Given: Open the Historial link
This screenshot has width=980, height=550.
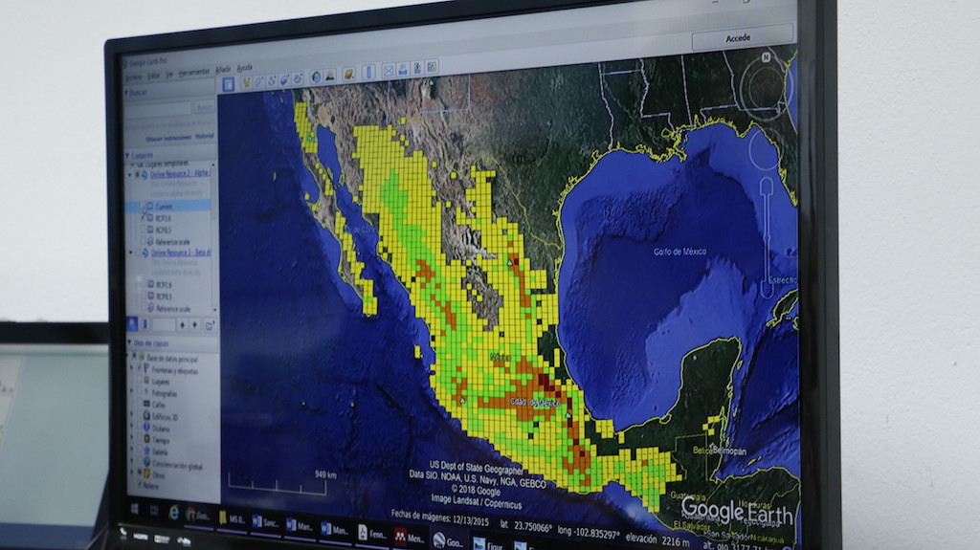Looking at the screenshot, I should pyautogui.click(x=205, y=136).
